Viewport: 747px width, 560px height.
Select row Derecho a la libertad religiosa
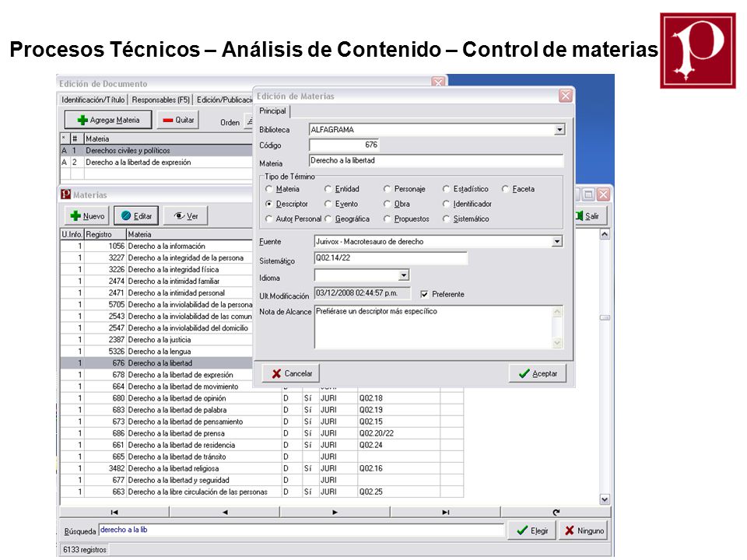pos(261,468)
